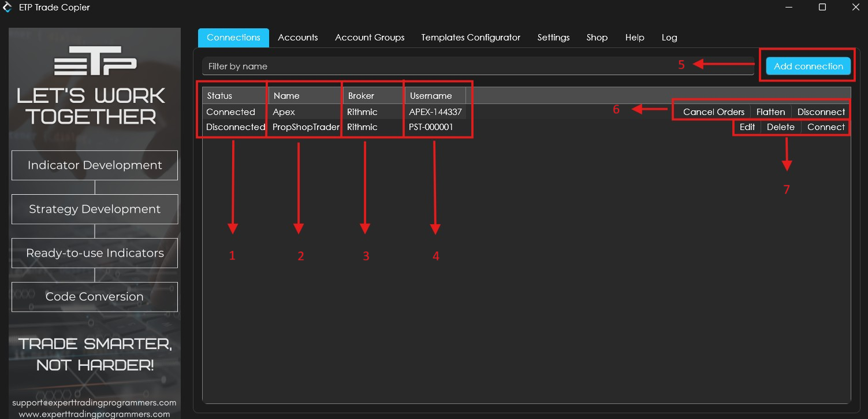
Task: Click the PropShopTrader name cell
Action: point(306,127)
